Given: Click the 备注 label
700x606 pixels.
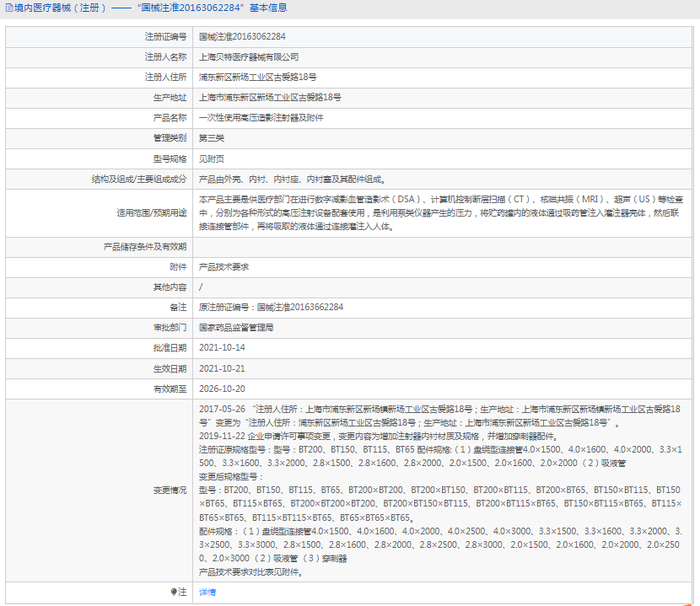Looking at the screenshot, I should click(178, 307).
